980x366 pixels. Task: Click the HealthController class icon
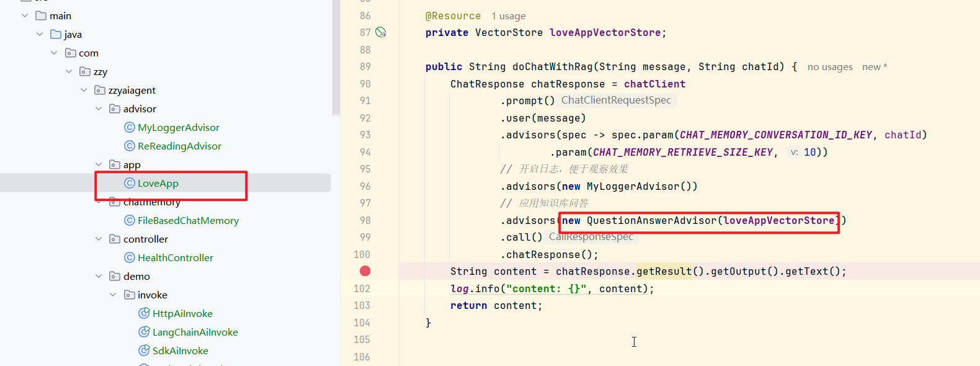(x=130, y=257)
